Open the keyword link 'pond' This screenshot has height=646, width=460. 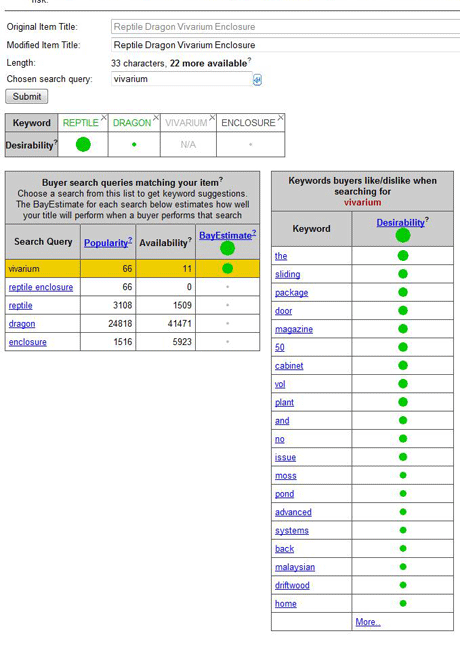coord(285,494)
